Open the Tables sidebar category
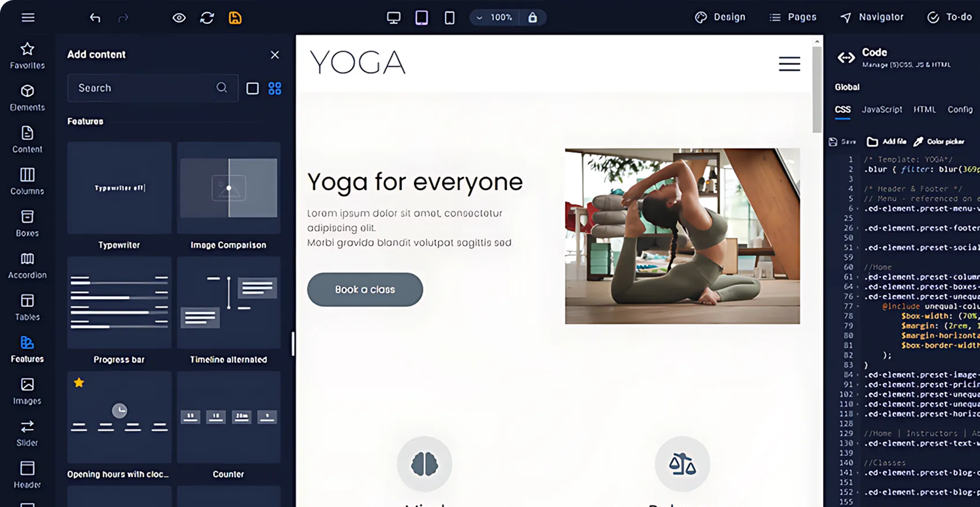980x507 pixels. (x=27, y=307)
